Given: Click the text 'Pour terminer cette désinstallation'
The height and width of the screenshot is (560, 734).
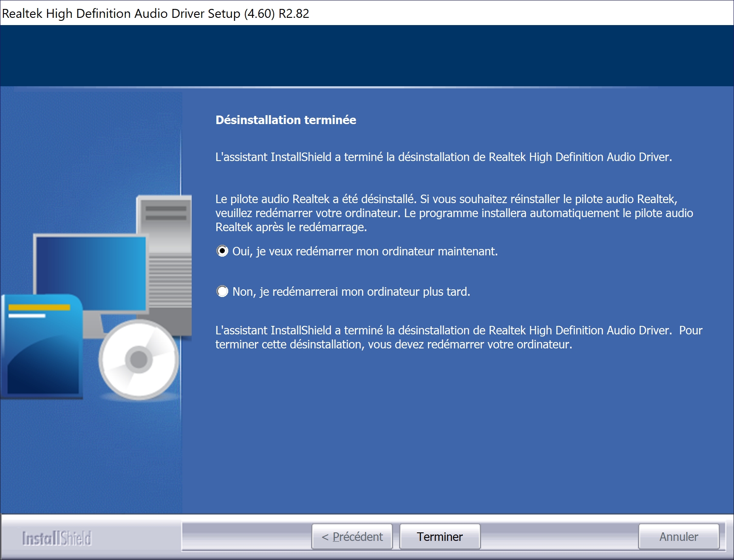Looking at the screenshot, I should pyautogui.click(x=459, y=337).
